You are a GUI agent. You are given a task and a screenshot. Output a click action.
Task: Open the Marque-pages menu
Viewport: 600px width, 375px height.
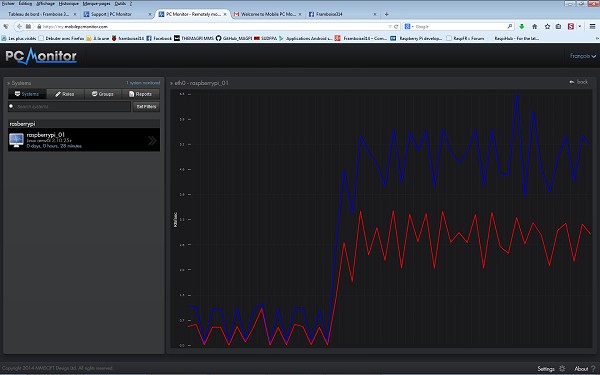tap(96, 3)
